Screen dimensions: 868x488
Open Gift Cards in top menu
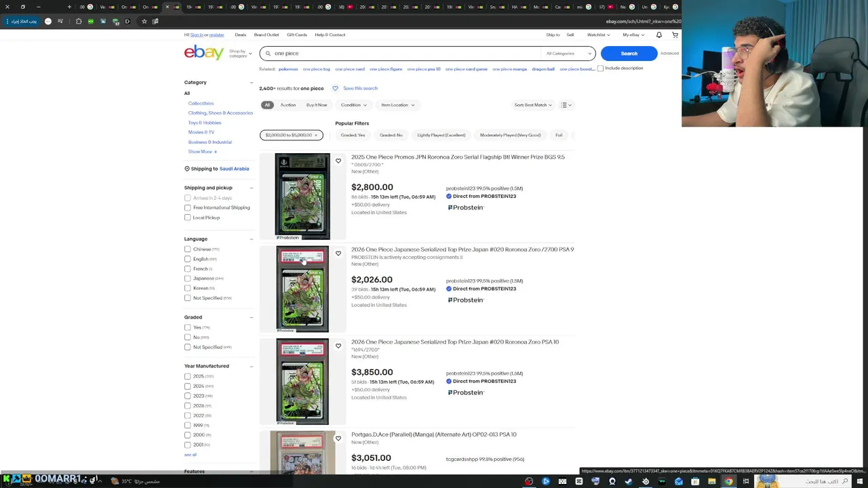click(x=297, y=35)
